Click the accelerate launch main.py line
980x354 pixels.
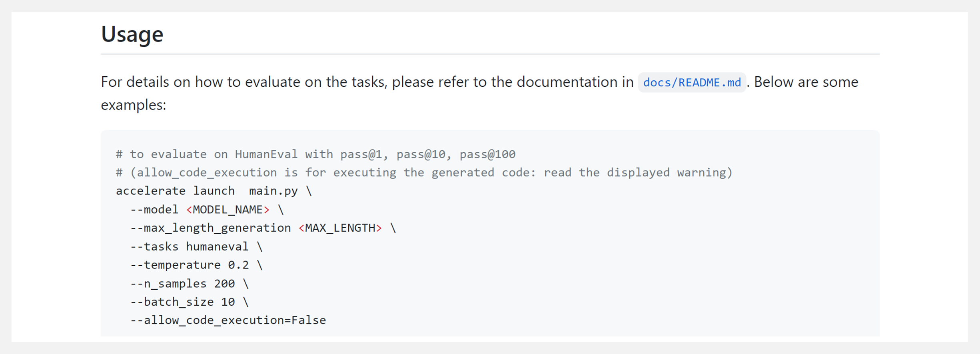click(x=214, y=191)
